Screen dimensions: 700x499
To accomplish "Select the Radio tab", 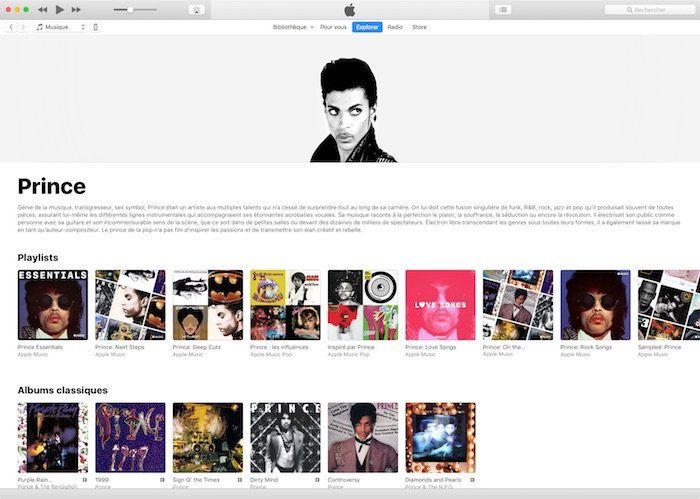I will tap(395, 27).
